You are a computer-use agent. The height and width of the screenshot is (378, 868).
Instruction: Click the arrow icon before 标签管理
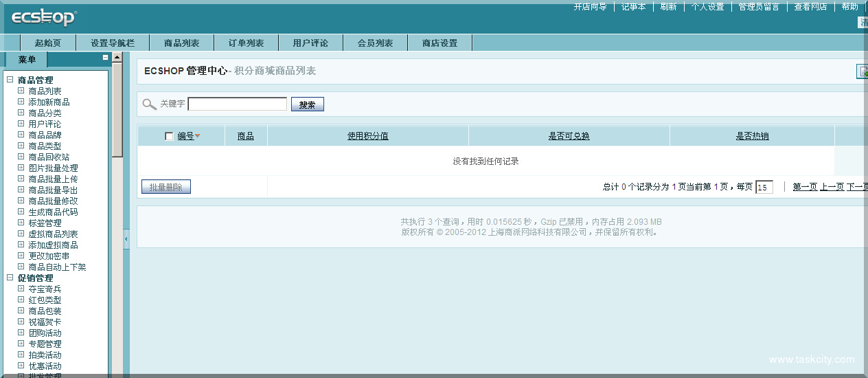21,223
